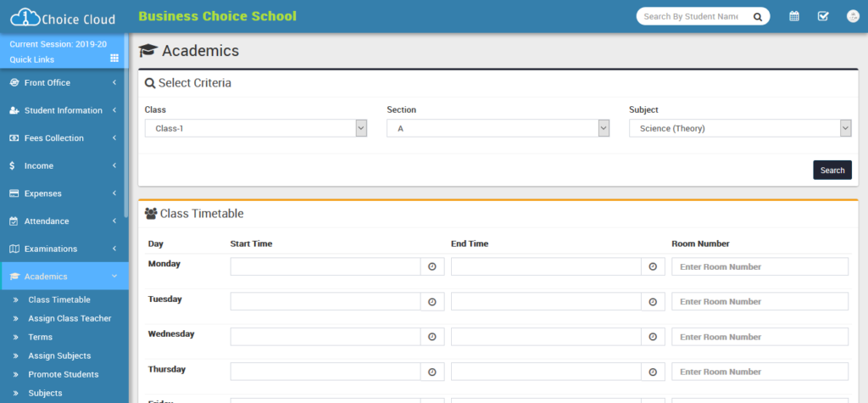Focus Tuesday Room Number field
Screen dimensions: 868x403
[x=760, y=301]
